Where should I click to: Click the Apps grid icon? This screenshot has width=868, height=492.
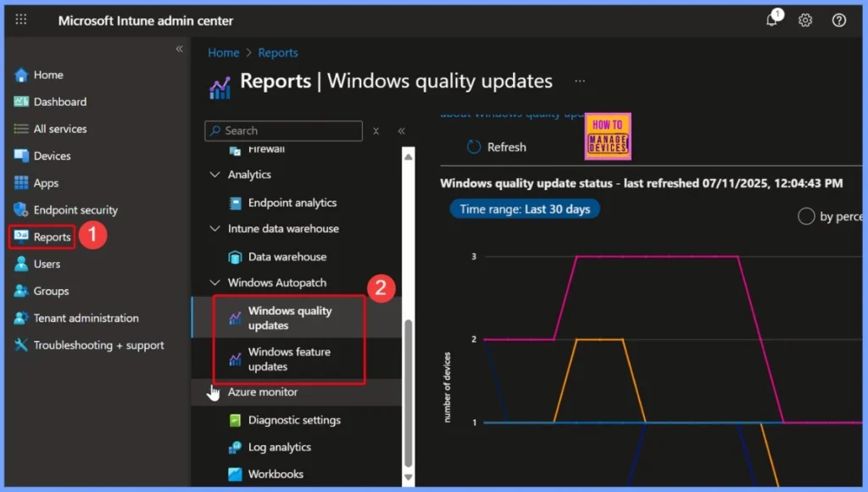21,183
